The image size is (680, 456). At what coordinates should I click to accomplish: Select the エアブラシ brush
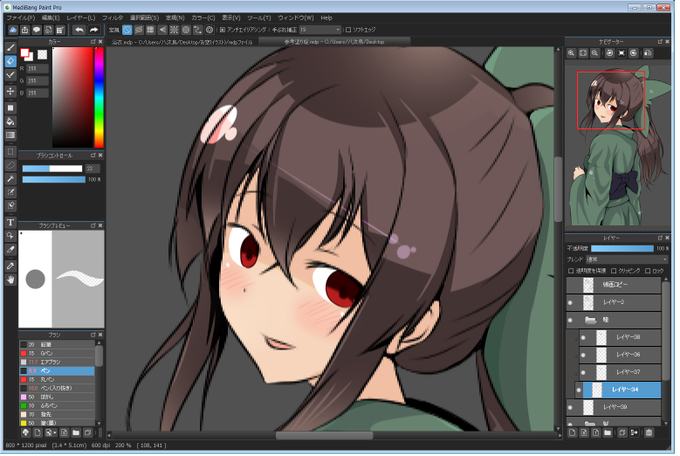click(57, 363)
